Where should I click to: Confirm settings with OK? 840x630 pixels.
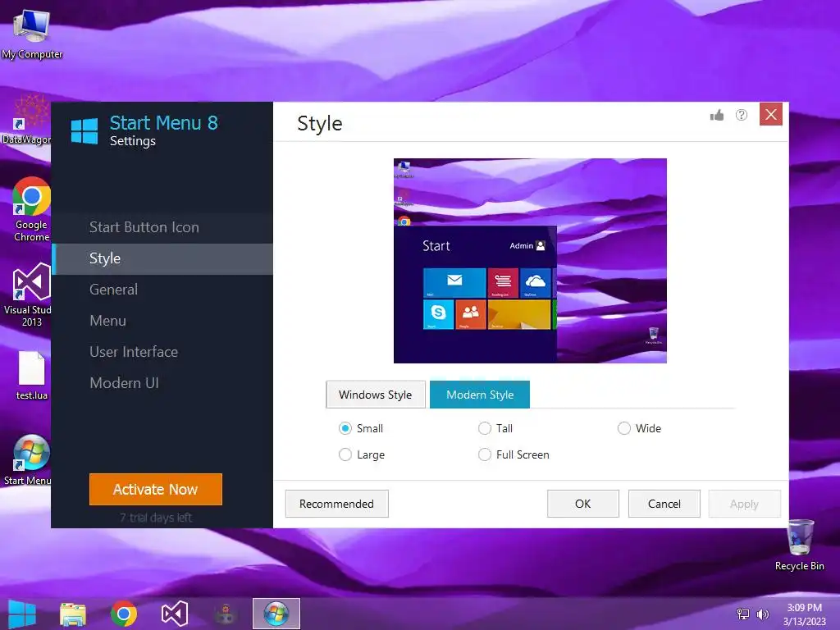point(583,504)
